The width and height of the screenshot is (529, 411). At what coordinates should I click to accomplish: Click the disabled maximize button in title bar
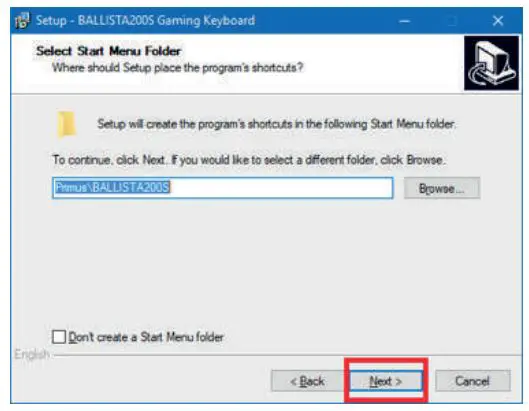[452, 21]
